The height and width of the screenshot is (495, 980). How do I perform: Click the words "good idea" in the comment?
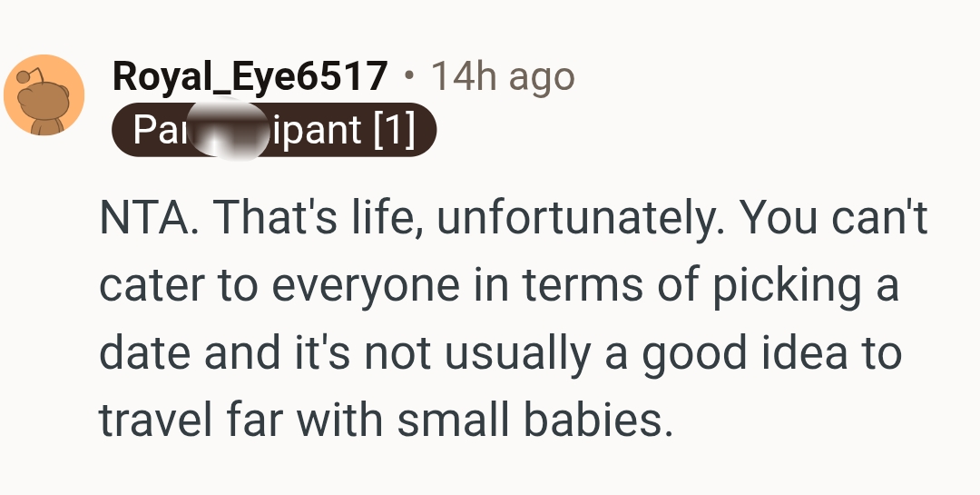pos(734,352)
